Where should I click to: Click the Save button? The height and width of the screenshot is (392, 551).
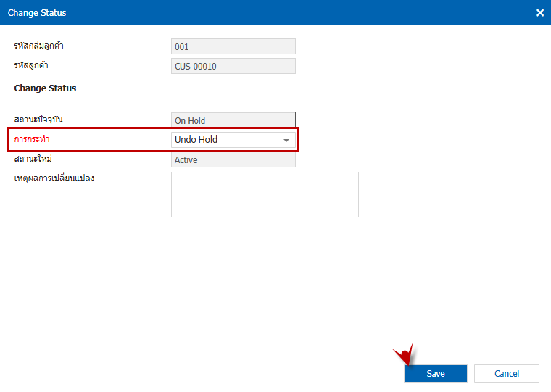tap(435, 373)
